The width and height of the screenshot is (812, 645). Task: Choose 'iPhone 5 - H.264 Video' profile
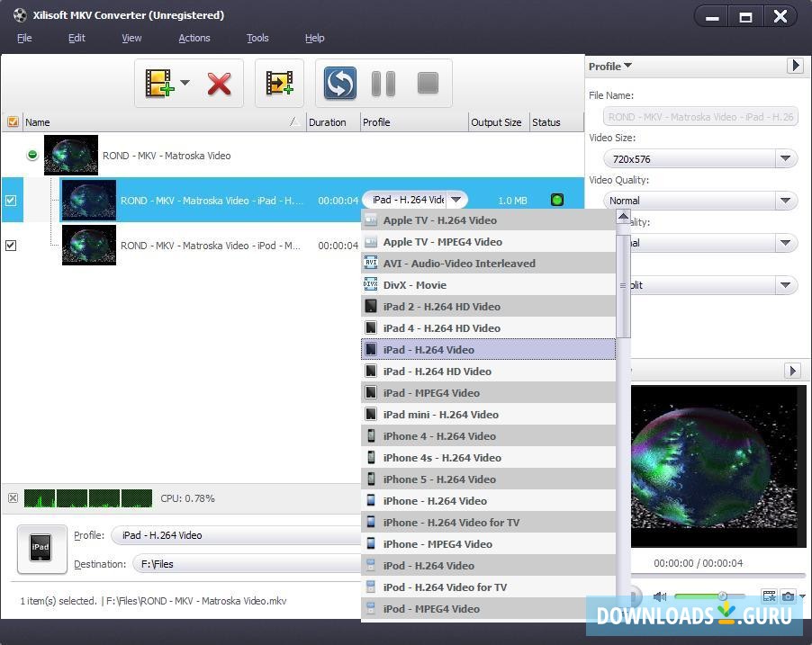pyautogui.click(x=439, y=479)
